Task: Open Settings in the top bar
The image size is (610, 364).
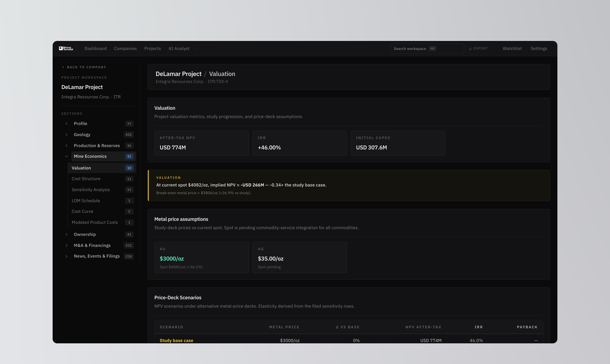Action: [x=539, y=48]
